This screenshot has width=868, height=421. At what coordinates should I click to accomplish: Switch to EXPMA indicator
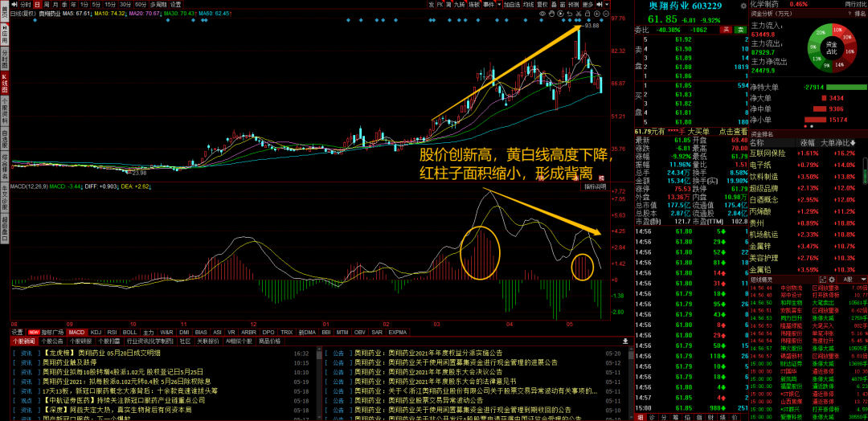coord(398,332)
